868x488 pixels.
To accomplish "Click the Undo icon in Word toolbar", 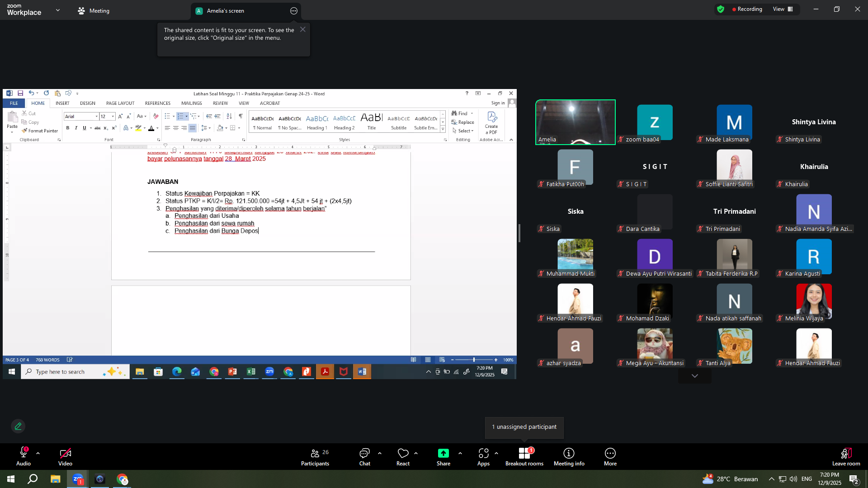I will coord(31,94).
